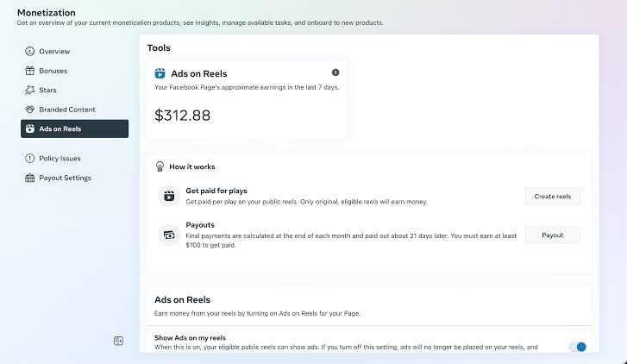Viewport: 627px width, 364px height.
Task: Toggle Show Ads on my reels switch
Action: pyautogui.click(x=577, y=347)
